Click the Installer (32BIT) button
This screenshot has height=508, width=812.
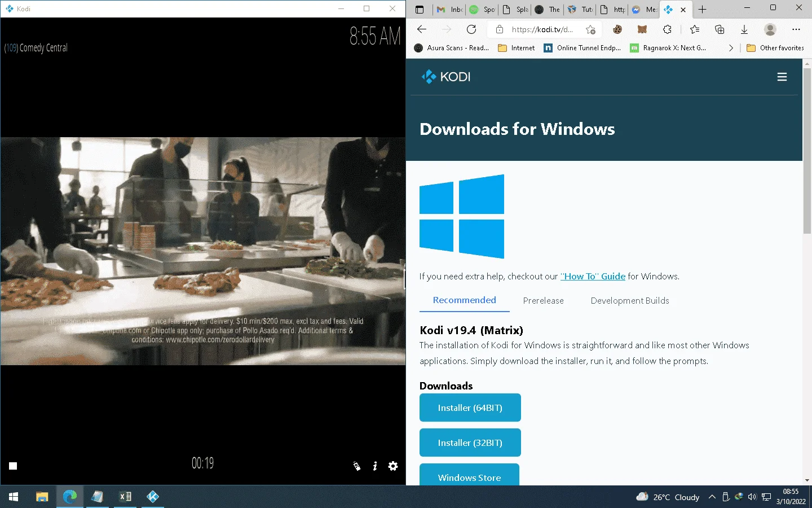point(470,443)
